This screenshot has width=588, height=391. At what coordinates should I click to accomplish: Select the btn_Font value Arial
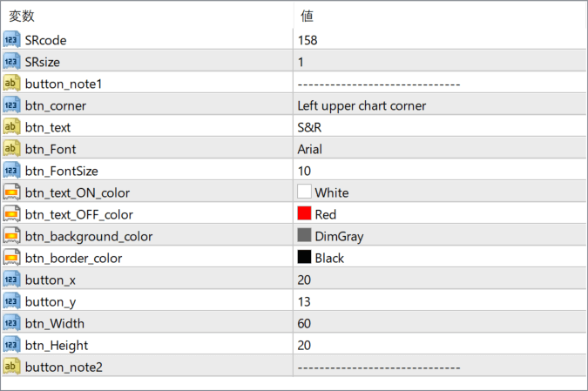pos(310,149)
